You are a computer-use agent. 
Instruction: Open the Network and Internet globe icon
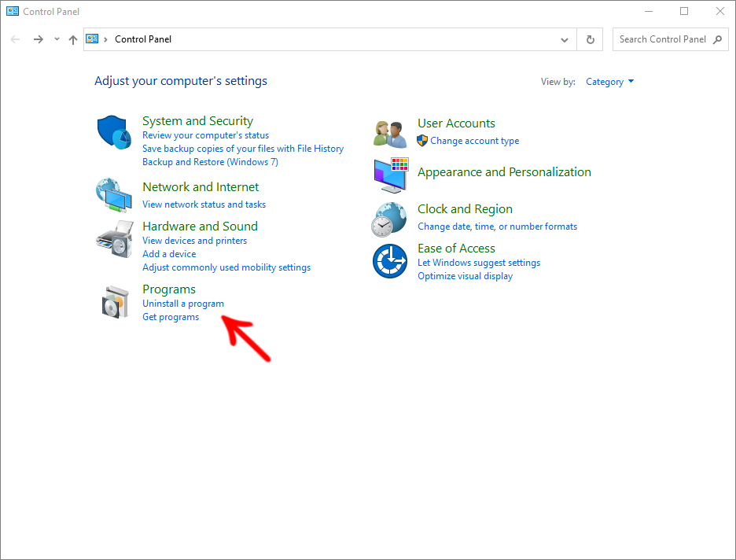pos(114,195)
